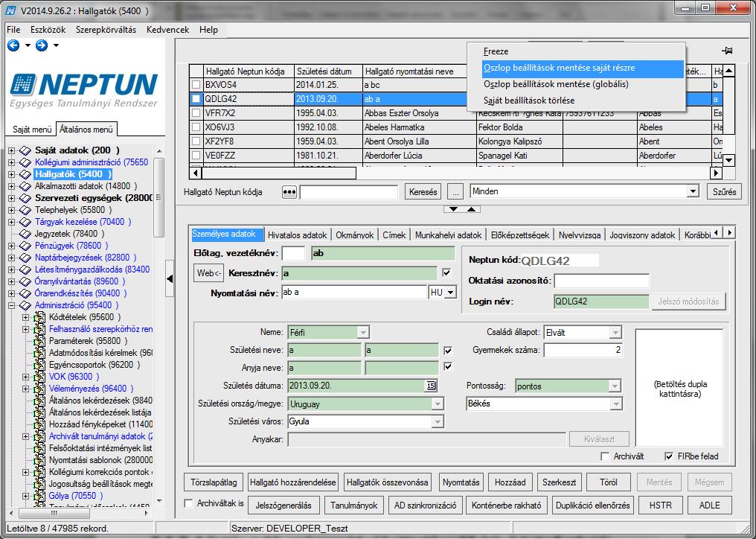Open the county dropdown showing Békés

[615, 404]
